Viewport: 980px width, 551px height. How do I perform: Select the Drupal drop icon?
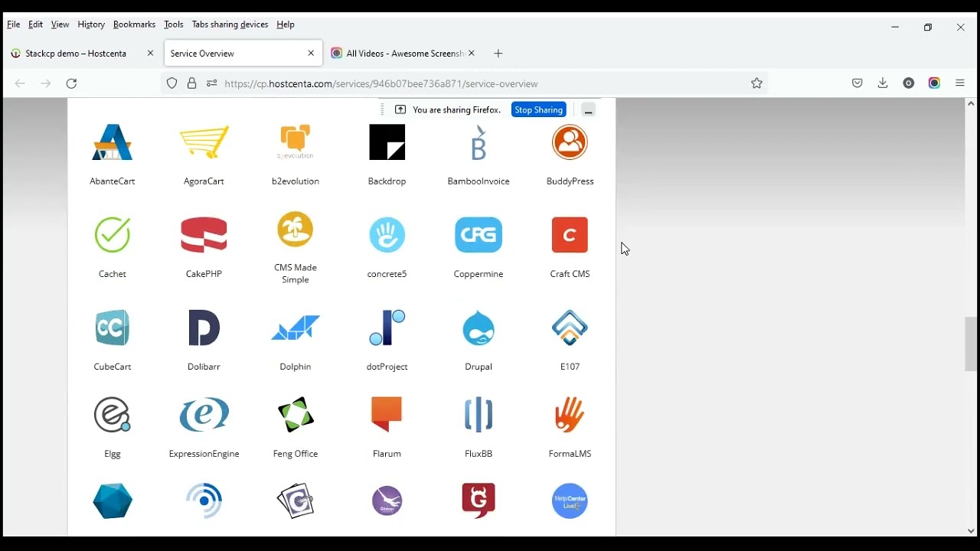[479, 328]
